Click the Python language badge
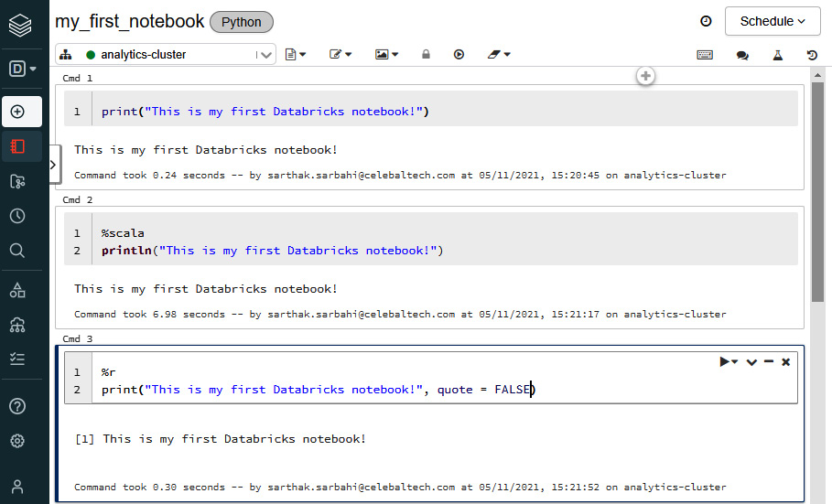This screenshot has height=504, width=832. [242, 22]
